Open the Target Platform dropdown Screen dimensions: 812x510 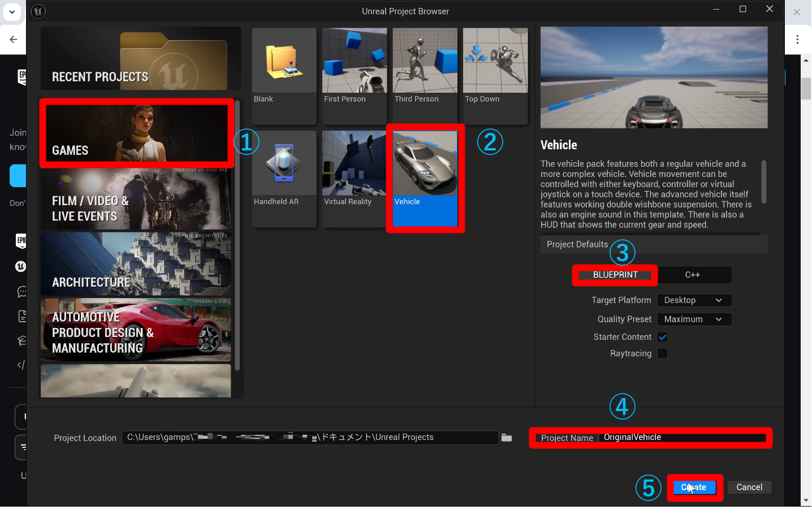click(x=694, y=300)
